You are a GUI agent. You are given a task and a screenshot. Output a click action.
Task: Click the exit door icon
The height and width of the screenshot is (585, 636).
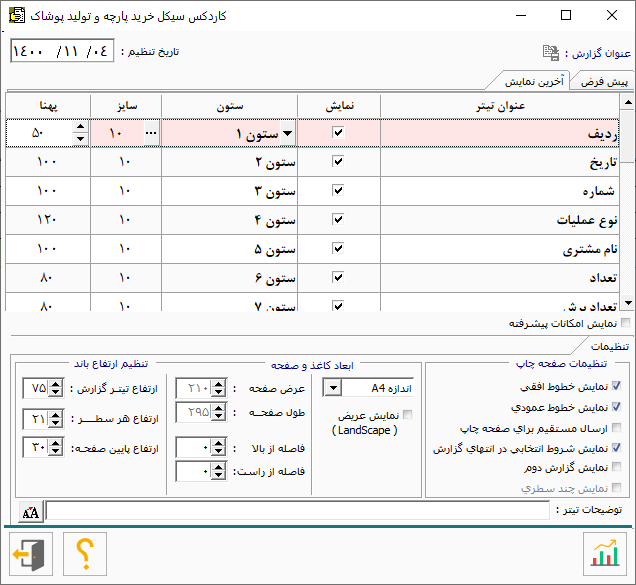[31, 554]
